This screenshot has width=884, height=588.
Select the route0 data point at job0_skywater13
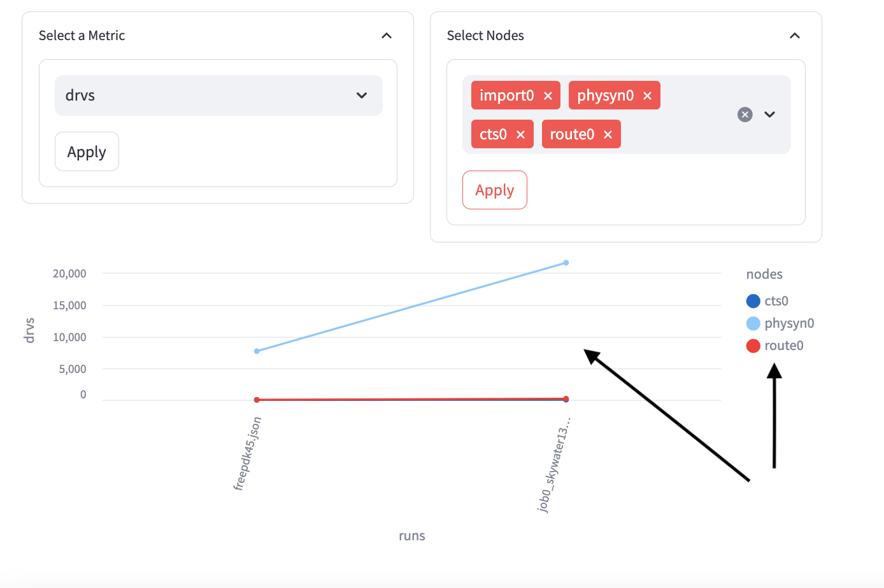coord(566,399)
